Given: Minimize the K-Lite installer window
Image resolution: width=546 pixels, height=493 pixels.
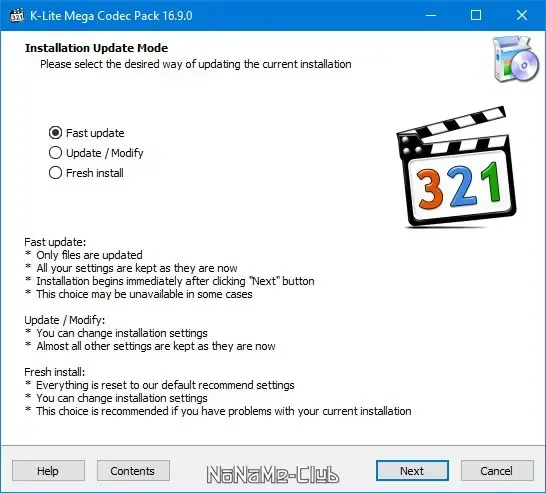Looking at the screenshot, I should (x=431, y=15).
